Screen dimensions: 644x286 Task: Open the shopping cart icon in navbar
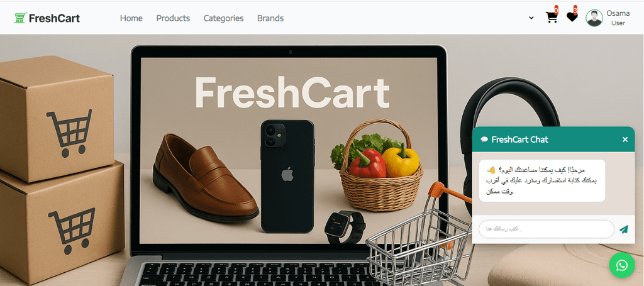551,17
